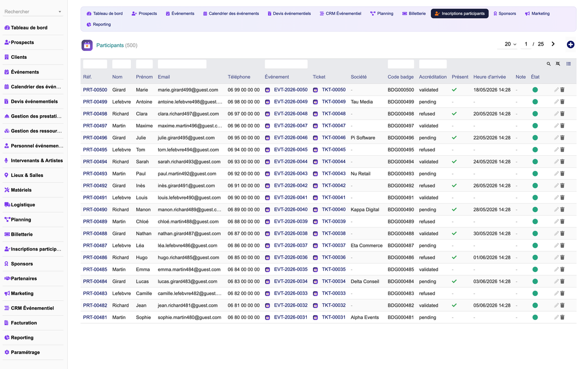
Task: Click the Accréditation filter input field
Action: [x=433, y=64]
